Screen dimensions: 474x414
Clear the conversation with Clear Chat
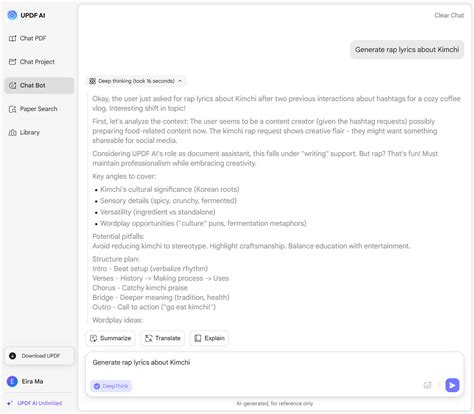(x=449, y=15)
